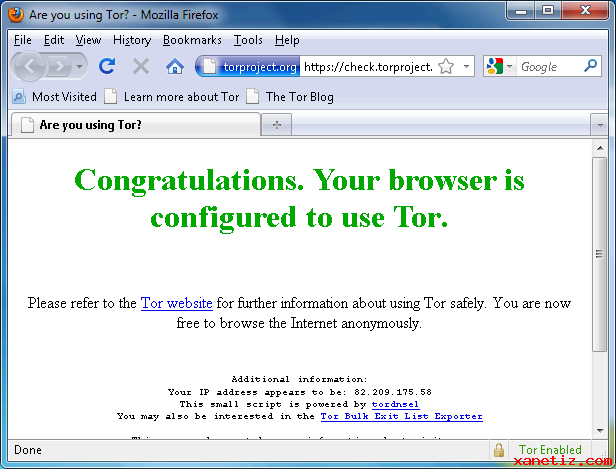The width and height of the screenshot is (616, 469).
Task: Follow the tordnsel link
Action: click(x=395, y=404)
